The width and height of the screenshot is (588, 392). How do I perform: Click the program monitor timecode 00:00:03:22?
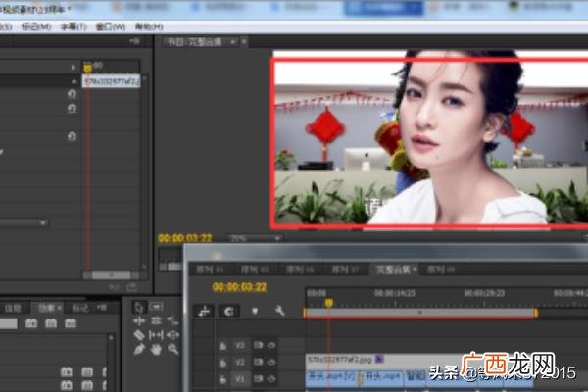tap(185, 238)
